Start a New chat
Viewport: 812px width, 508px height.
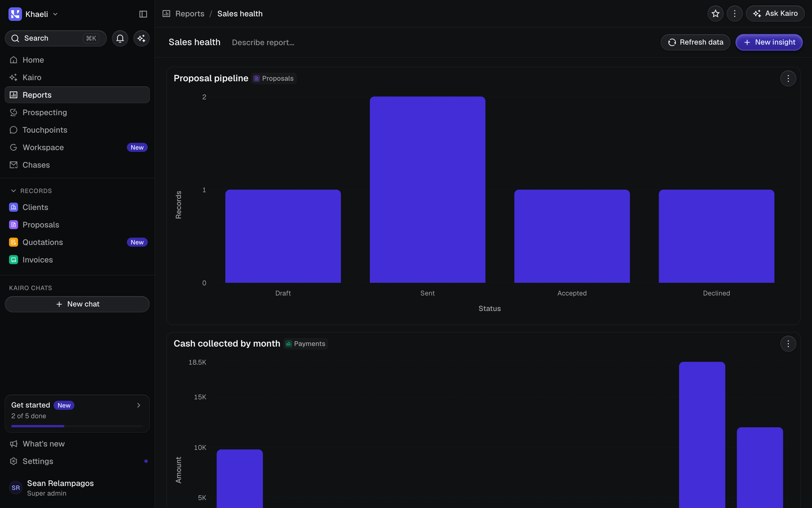(77, 304)
